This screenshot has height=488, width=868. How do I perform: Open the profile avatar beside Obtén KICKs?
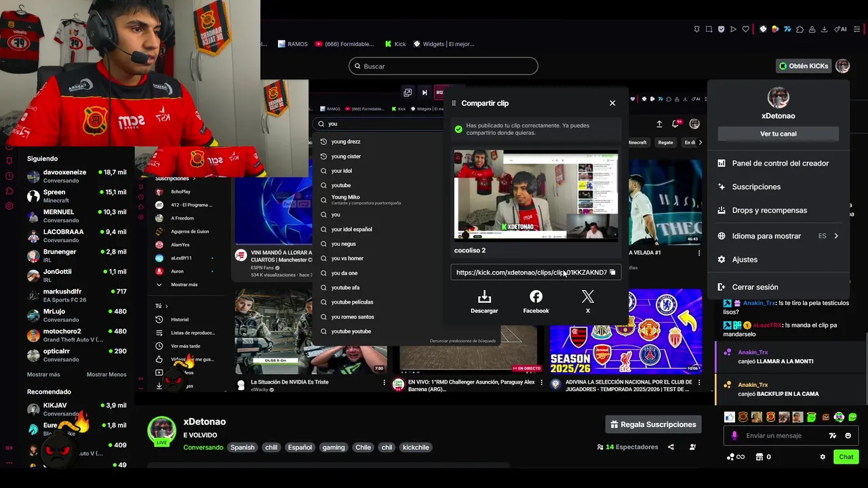tap(842, 66)
